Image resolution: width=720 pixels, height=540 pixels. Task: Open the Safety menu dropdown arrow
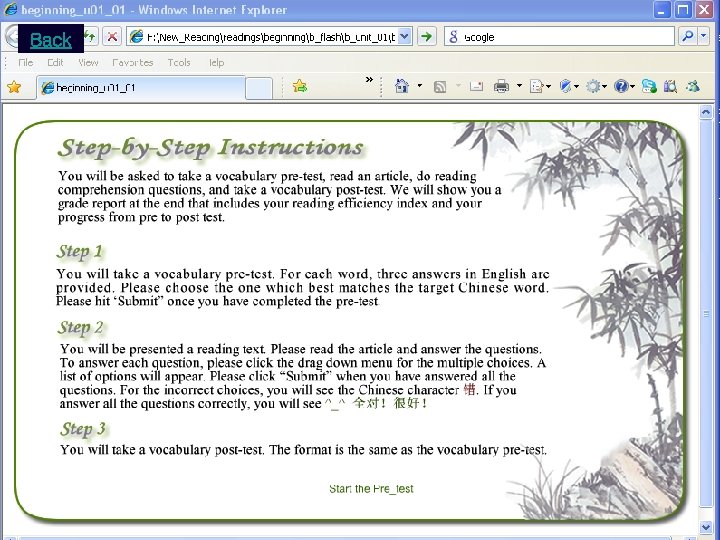[x=576, y=86]
